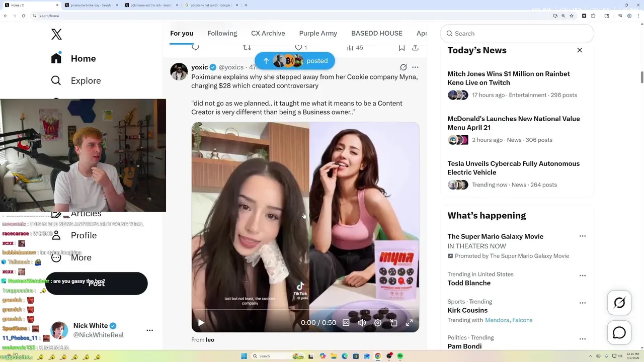This screenshot has width=644, height=362.
Task: Click the Post button in the sidebar
Action: [x=97, y=284]
